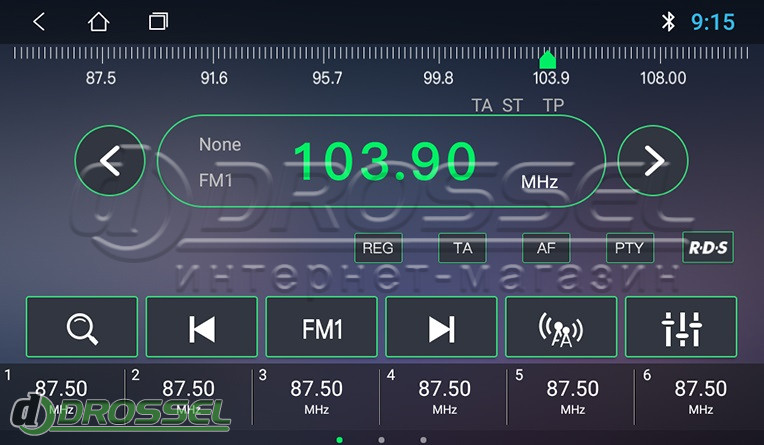This screenshot has width=764, height=445.
Task: Go back with Android back arrow
Action: point(39,22)
